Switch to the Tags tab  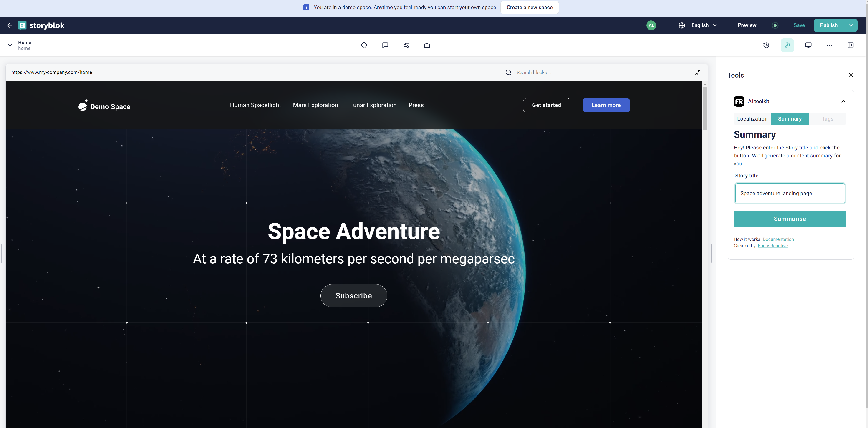(x=827, y=119)
